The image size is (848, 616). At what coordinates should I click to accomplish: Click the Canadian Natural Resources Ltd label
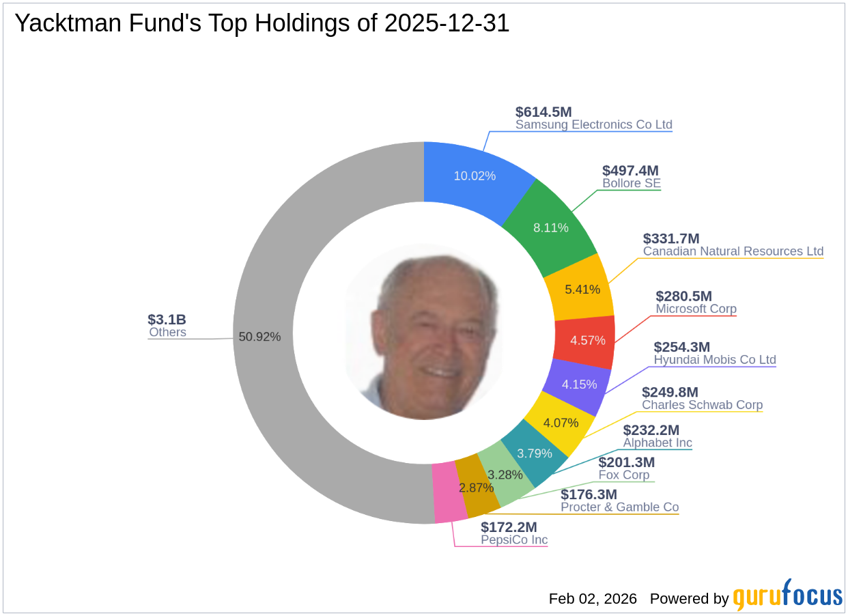[733, 251]
